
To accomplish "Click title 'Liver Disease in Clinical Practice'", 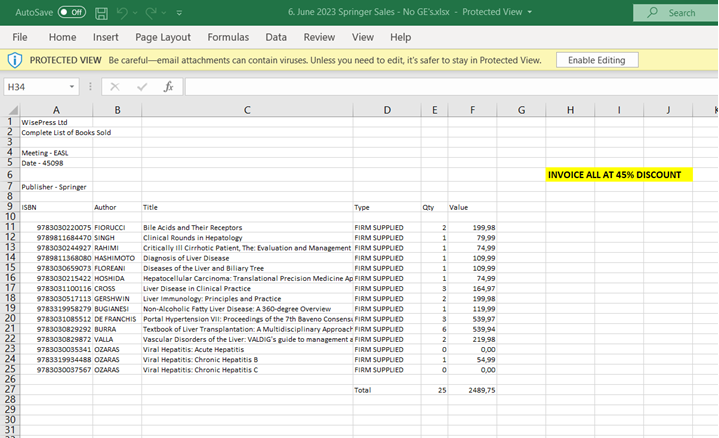I will tap(247, 288).
